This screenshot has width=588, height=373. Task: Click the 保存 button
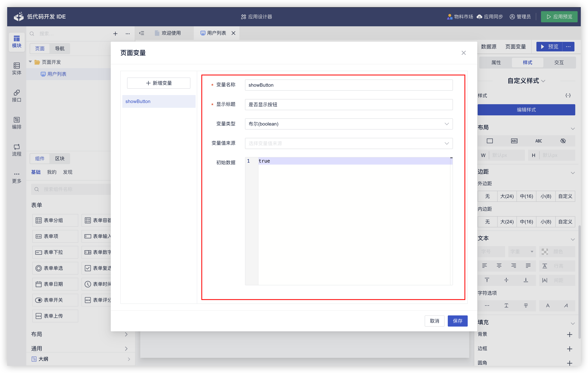point(457,321)
